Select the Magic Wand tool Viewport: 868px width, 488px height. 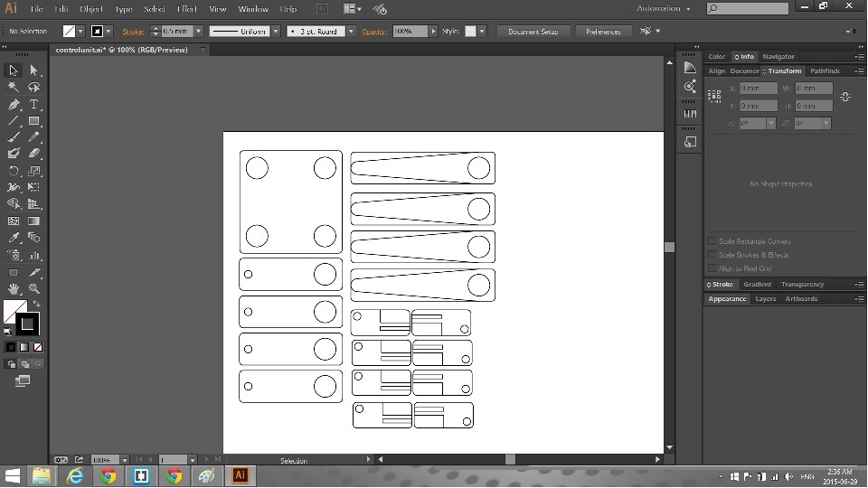[14, 88]
